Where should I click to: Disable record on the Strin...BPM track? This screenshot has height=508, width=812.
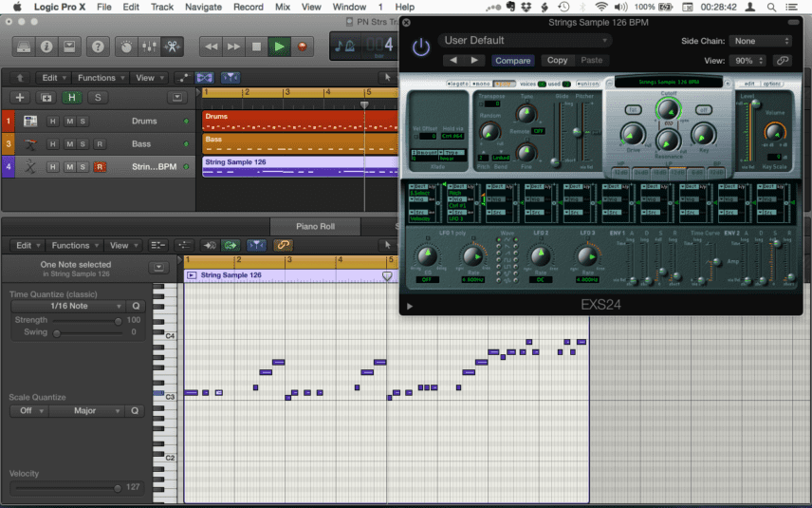pos(99,166)
